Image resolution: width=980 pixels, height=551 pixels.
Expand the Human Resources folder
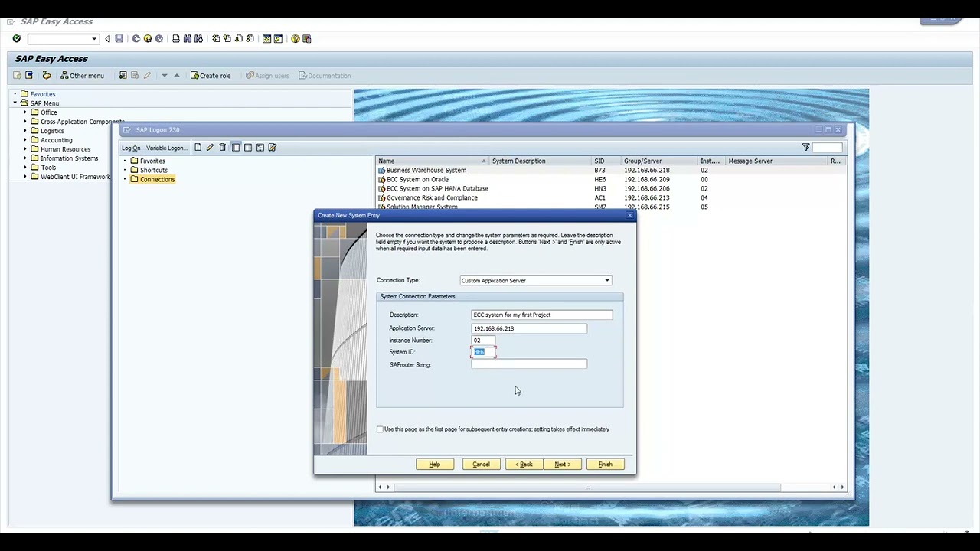tap(24, 149)
